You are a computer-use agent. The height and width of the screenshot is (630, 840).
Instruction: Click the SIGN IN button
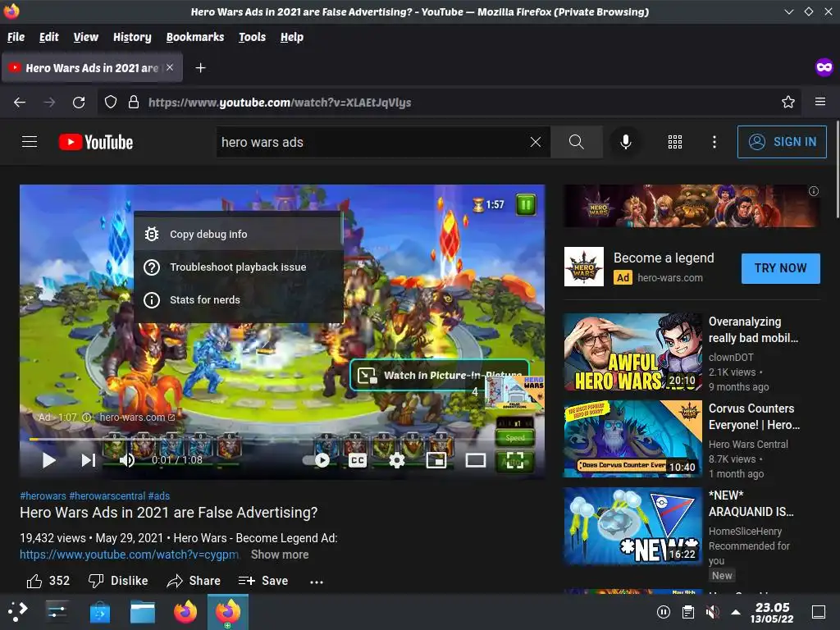[x=782, y=142]
